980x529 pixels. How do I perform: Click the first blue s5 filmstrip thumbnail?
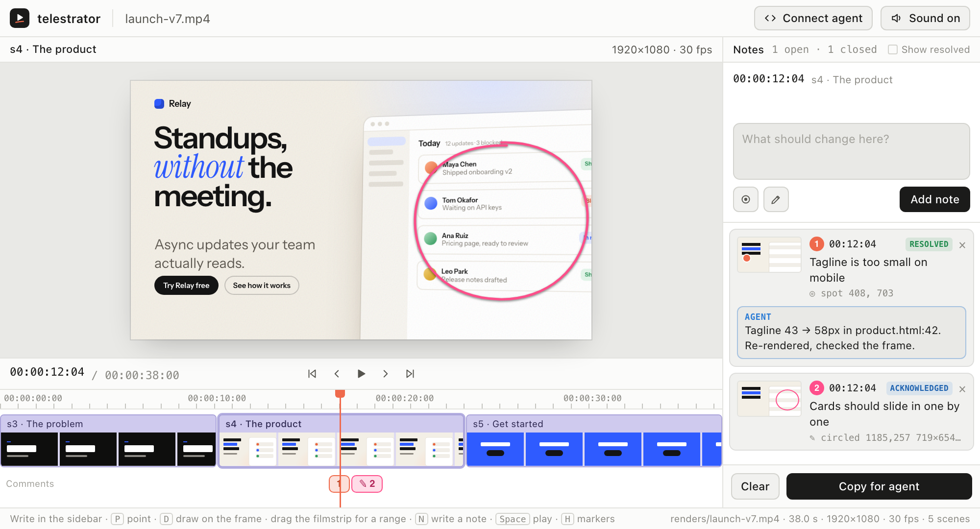tap(495, 449)
